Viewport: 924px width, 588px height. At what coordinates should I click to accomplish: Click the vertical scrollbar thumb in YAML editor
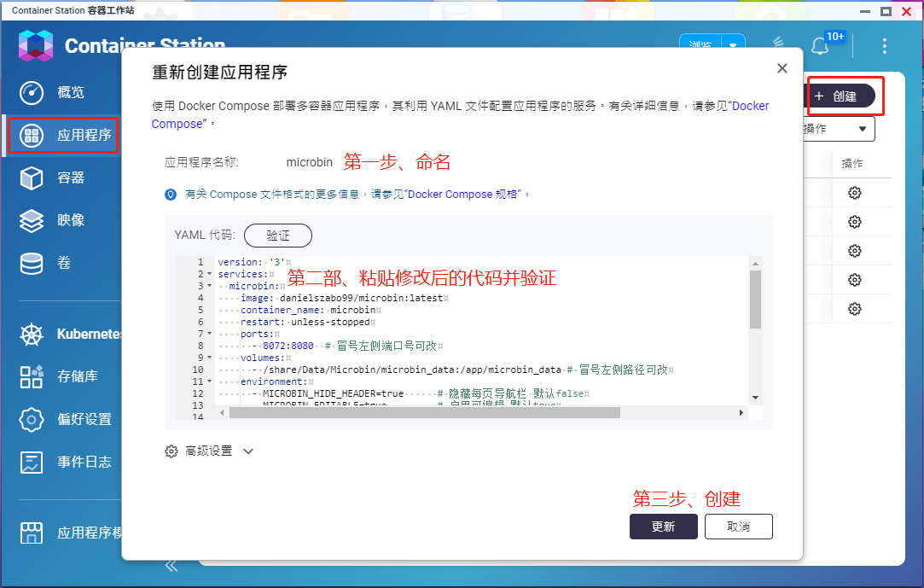pyautogui.click(x=755, y=300)
